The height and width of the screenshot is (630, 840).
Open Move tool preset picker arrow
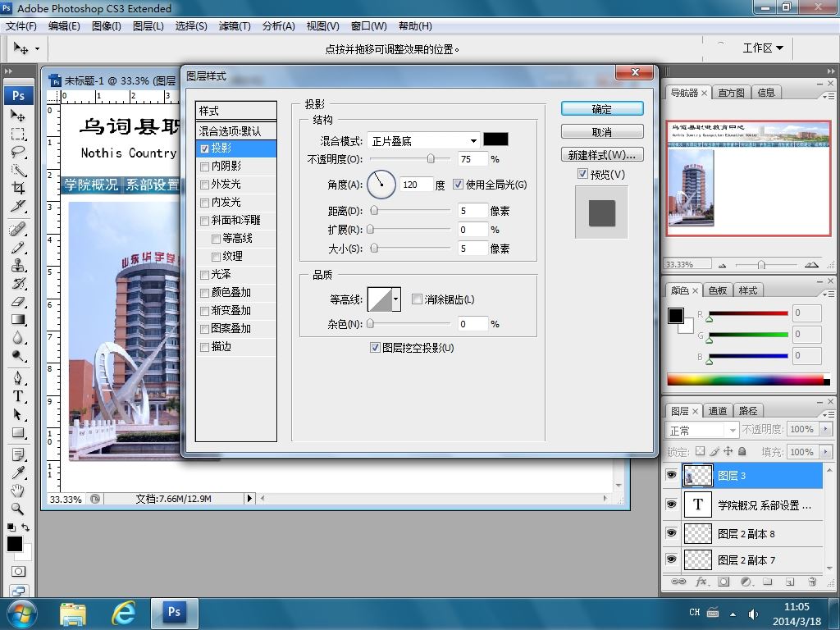pyautogui.click(x=37, y=48)
